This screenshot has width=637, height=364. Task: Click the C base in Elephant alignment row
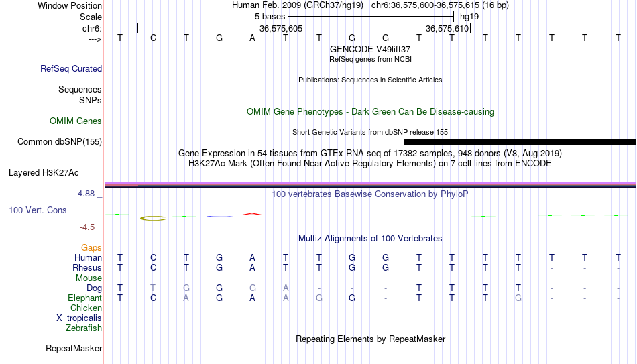153,298
